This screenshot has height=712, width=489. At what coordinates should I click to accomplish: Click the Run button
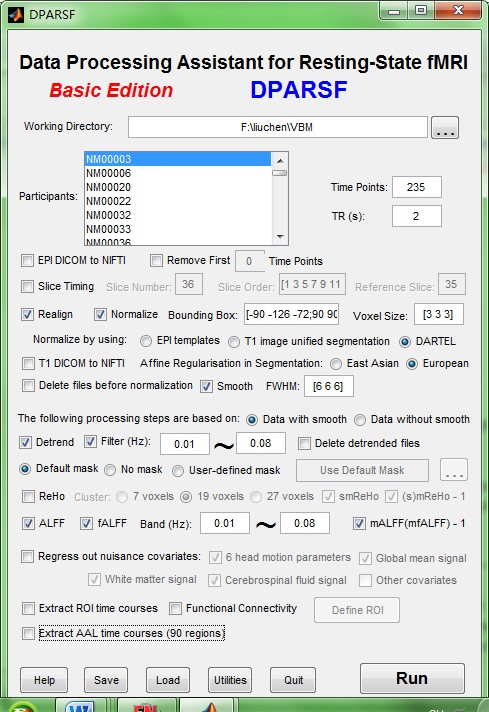coord(412,678)
